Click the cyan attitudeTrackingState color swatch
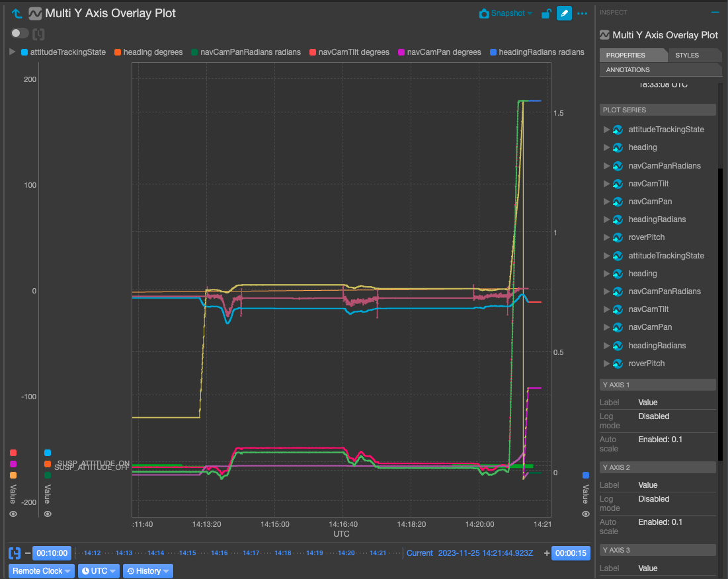This screenshot has height=579, width=728. pos(24,52)
